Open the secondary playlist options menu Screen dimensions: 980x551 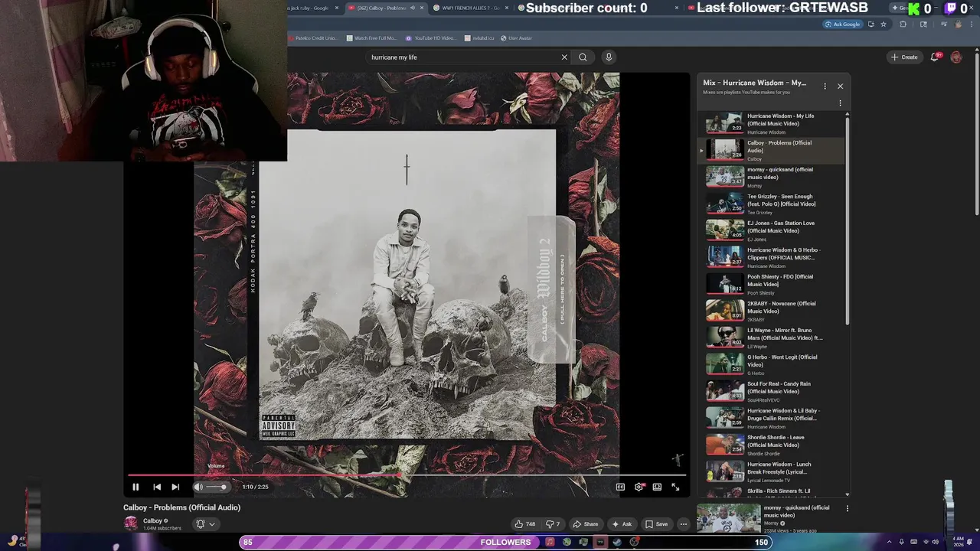(x=840, y=103)
